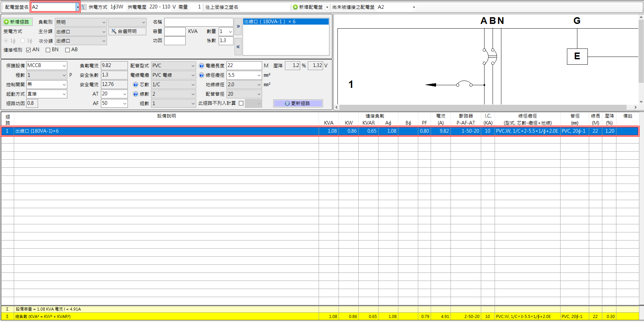Click the main breaker symbol in diagram
Image resolution: width=644 pixels, height=322 pixels.
pyautogui.click(x=490, y=56)
